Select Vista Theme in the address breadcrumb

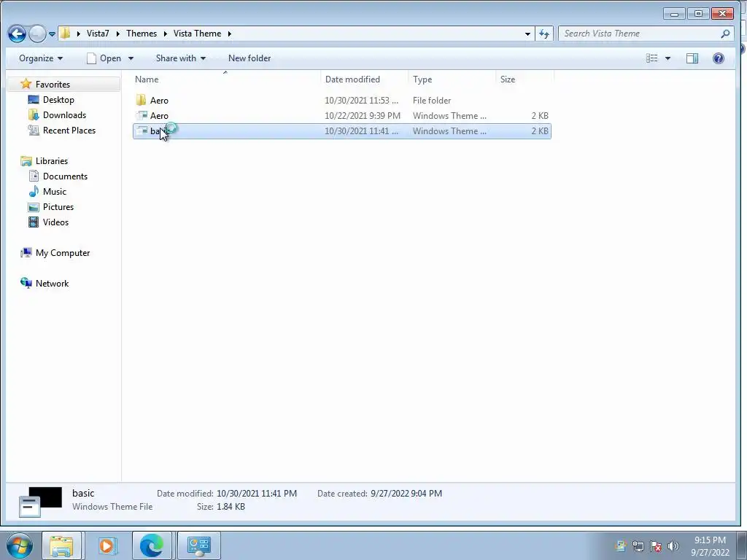pos(197,34)
